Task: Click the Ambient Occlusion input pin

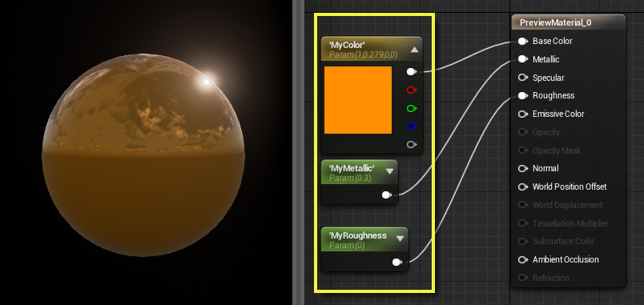Action: click(x=523, y=259)
